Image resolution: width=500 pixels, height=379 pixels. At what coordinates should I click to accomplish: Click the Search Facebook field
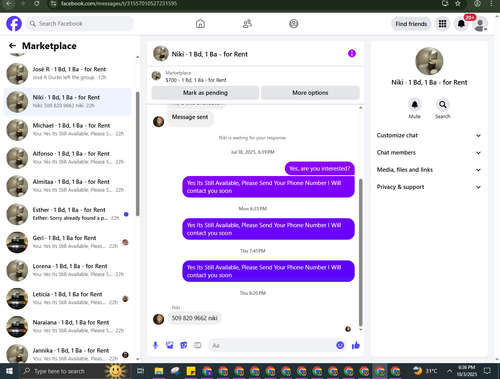coord(80,24)
